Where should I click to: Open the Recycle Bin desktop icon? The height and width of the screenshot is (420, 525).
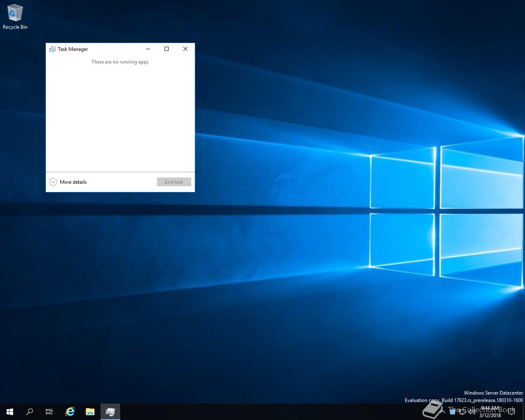tap(15, 17)
